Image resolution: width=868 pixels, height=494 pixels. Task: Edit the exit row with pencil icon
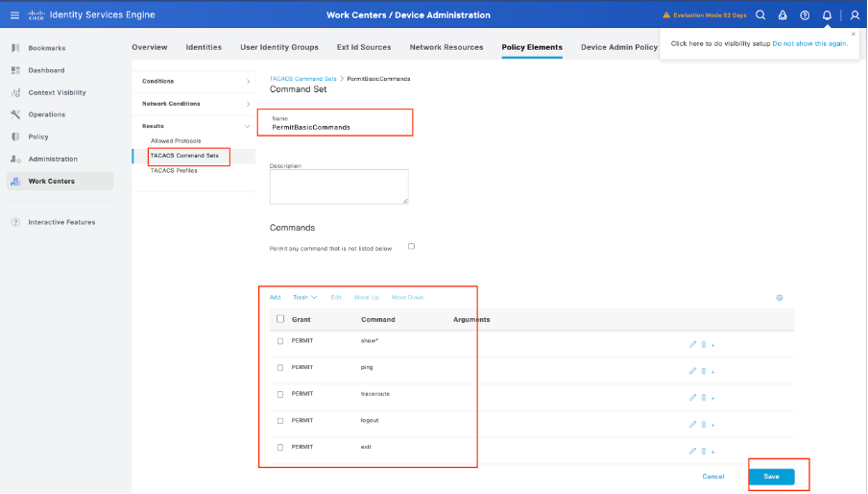[692, 451]
